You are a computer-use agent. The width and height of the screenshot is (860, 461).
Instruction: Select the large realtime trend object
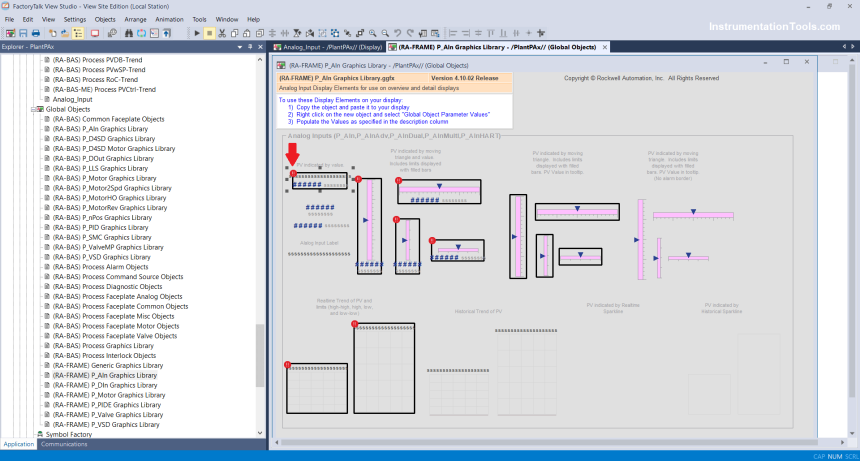[x=384, y=368]
